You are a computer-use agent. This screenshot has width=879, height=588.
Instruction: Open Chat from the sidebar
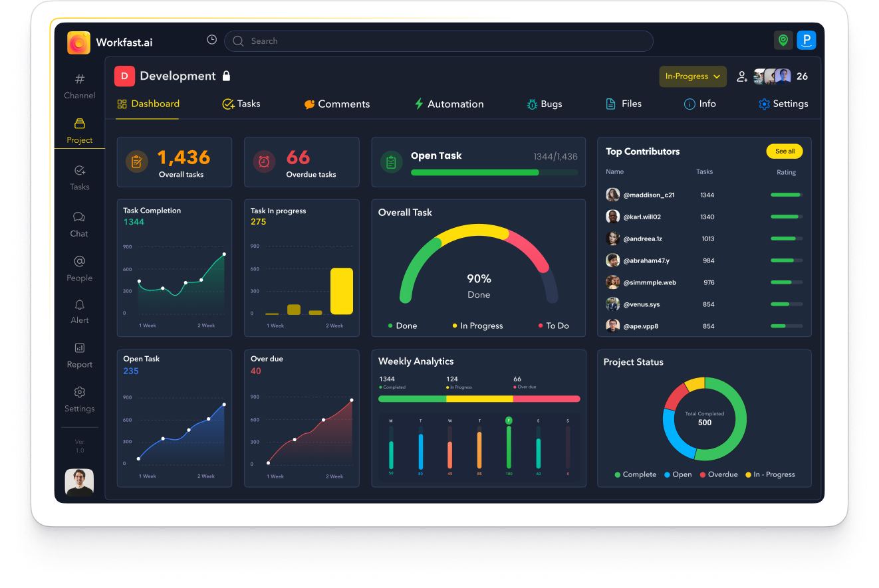[79, 225]
